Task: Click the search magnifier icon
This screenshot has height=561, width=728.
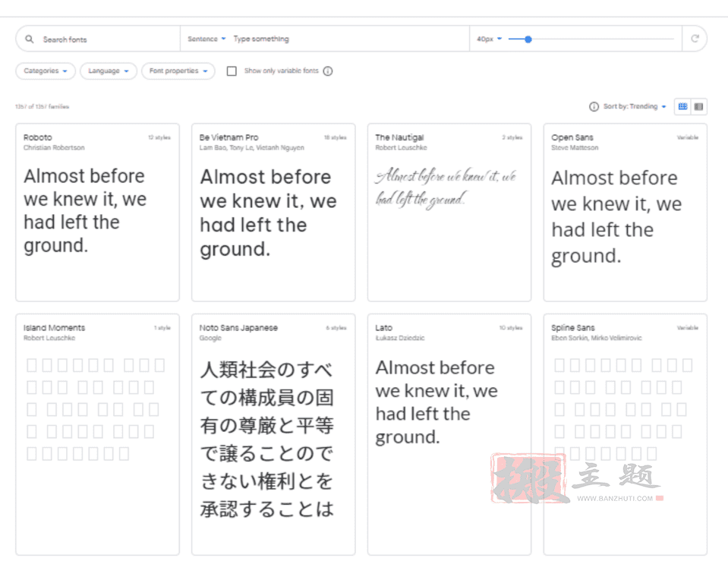Action: tap(30, 39)
